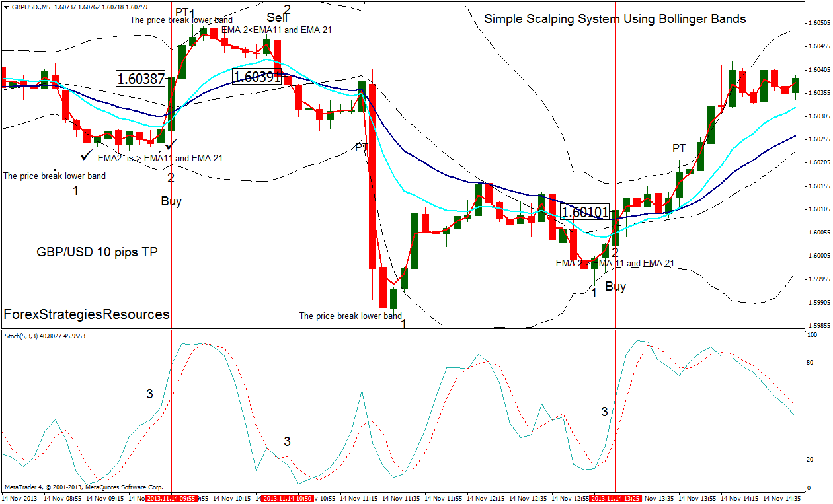Screen dimensions: 833x504
Task: Click the MetaTrader 4 MetaQuotes copyright text
Action: pos(83,486)
